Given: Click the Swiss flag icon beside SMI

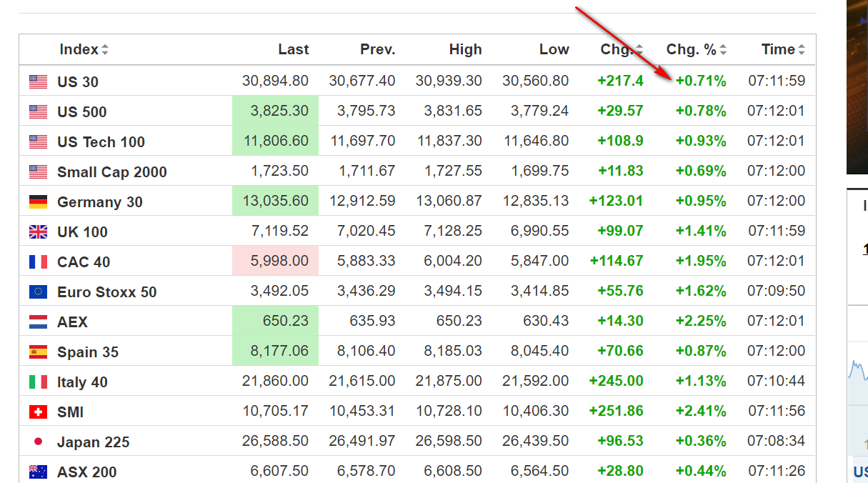Looking at the screenshot, I should [x=38, y=412].
